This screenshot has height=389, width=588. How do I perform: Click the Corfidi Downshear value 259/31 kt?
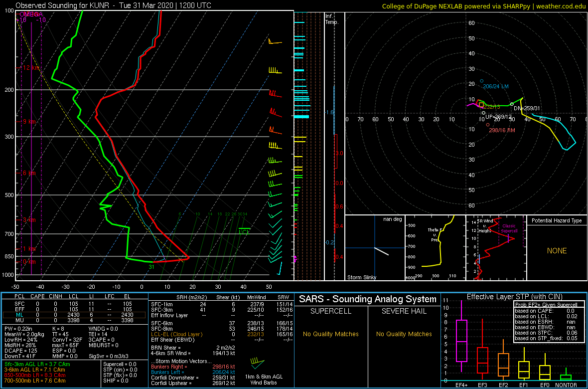pos(225,378)
